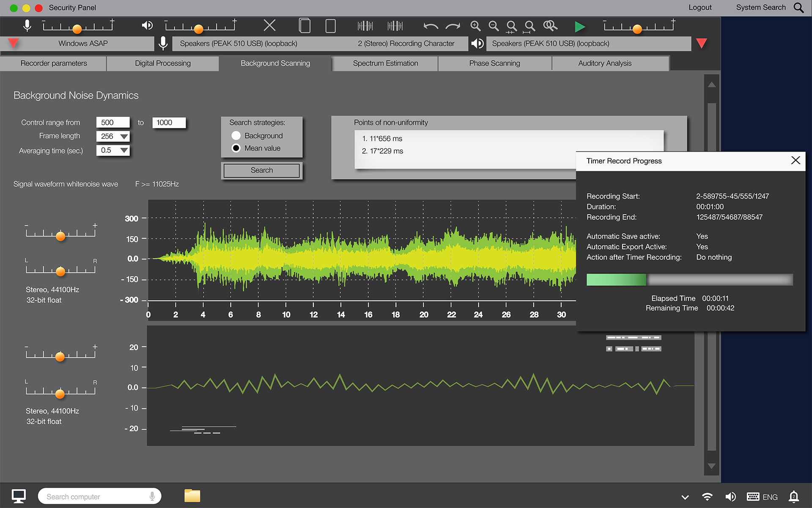Click the microphone icon in top toolbar
The width and height of the screenshot is (812, 508).
point(27,26)
